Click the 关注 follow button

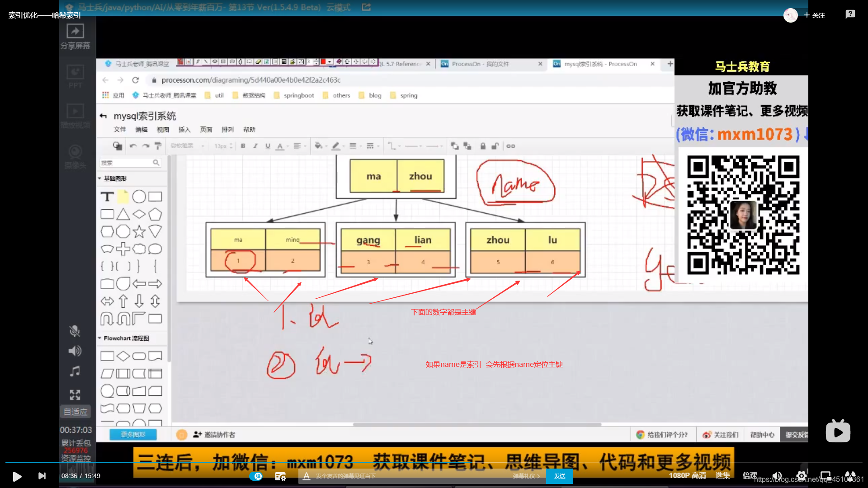815,15
